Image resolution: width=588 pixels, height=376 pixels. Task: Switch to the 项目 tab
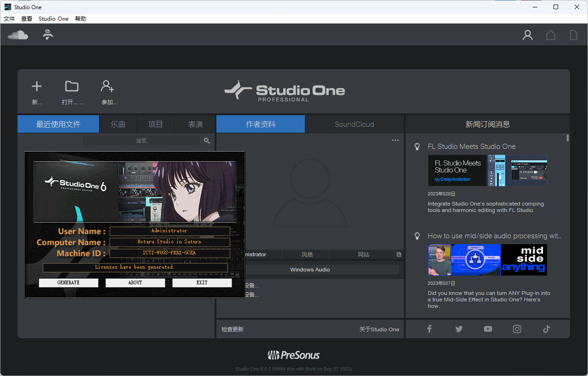point(156,124)
